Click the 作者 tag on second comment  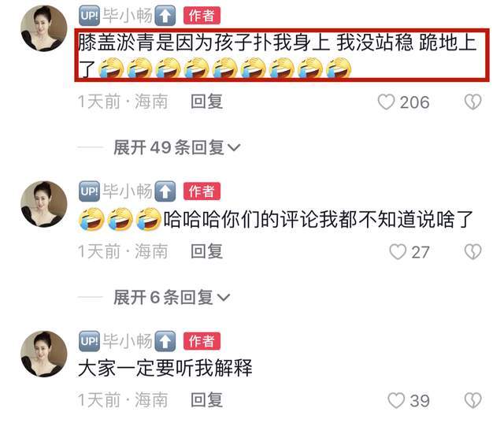point(202,191)
